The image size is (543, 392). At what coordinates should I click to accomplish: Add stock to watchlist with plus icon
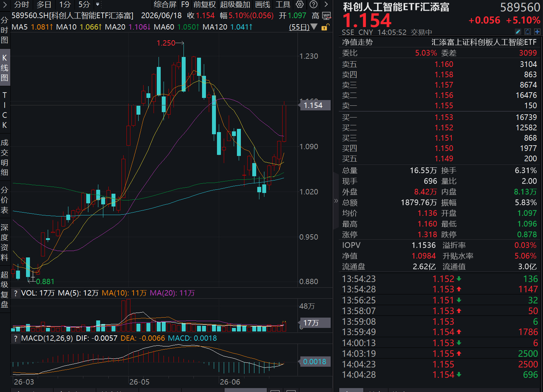tap(537, 32)
